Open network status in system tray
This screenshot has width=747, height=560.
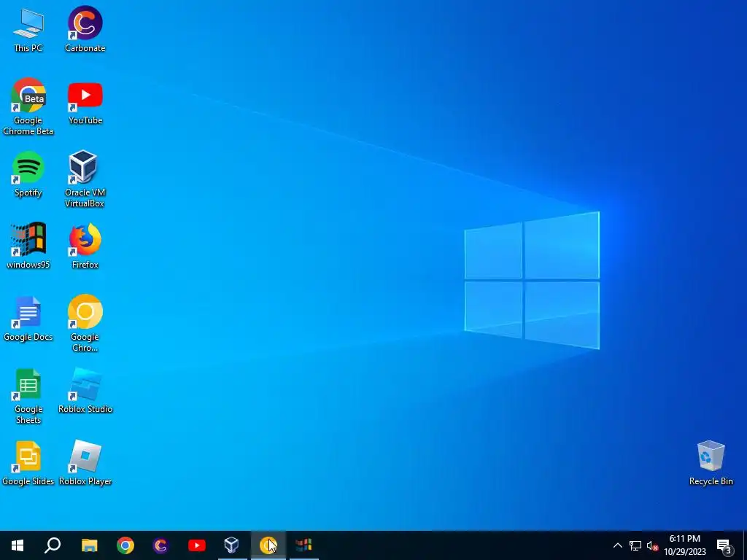(635, 545)
